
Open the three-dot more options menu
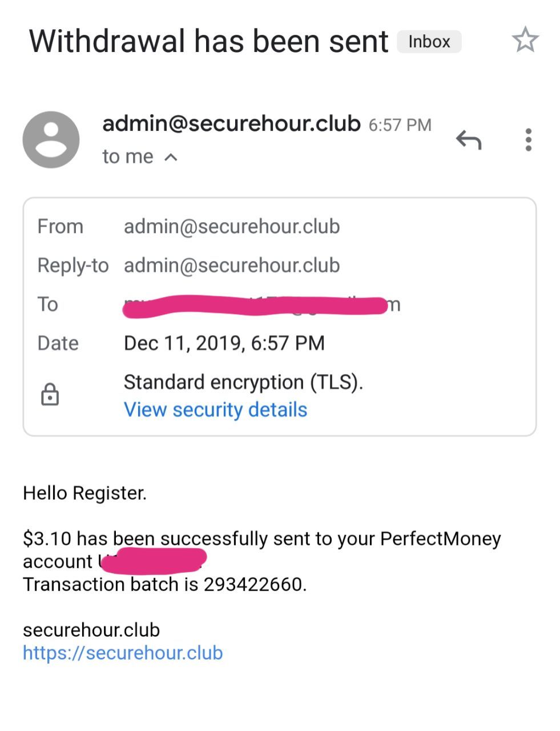tap(528, 140)
